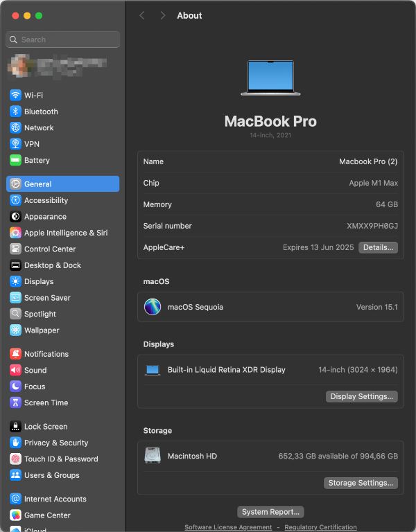Open Apple Intelligence & Siri icon
416x532 pixels.
[x=15, y=233]
